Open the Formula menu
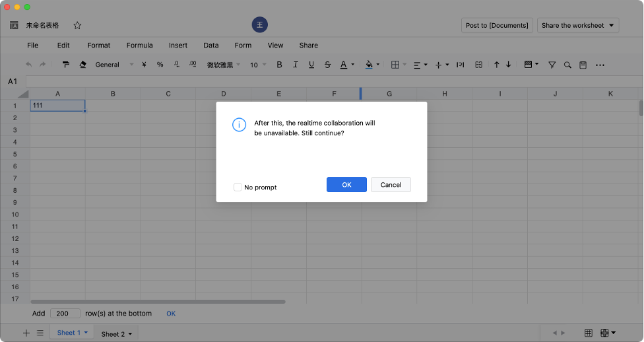The image size is (644, 342). click(x=139, y=46)
